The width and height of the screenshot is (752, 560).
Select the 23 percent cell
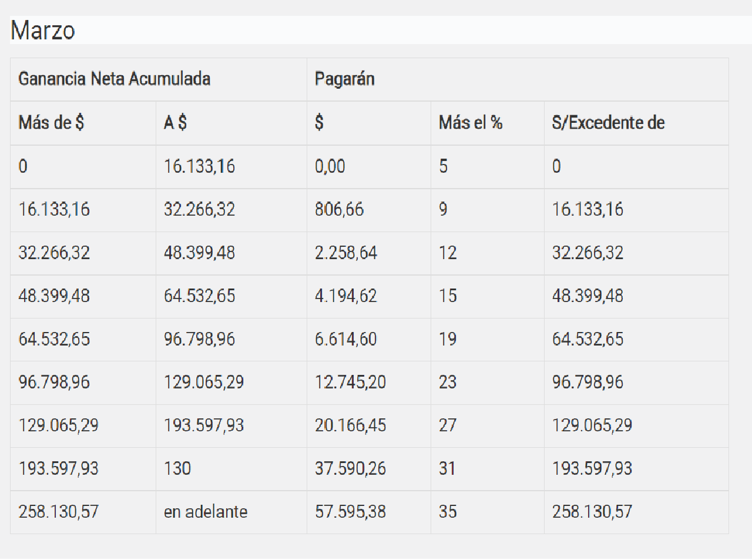pos(448,382)
